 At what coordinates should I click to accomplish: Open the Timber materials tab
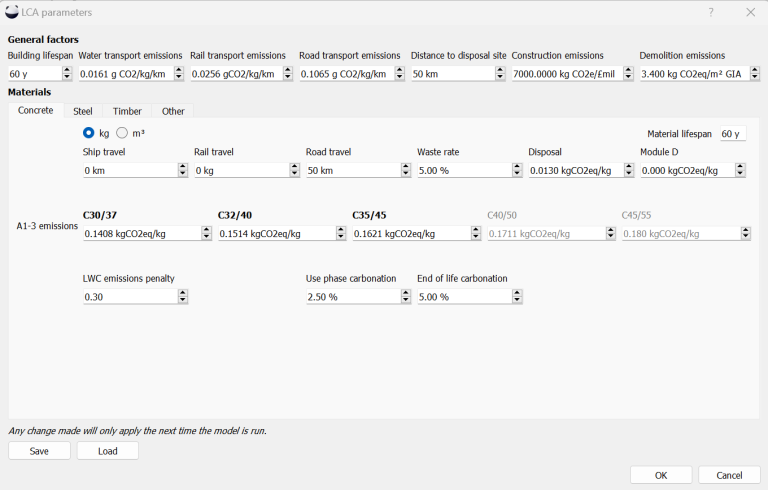pyautogui.click(x=127, y=111)
